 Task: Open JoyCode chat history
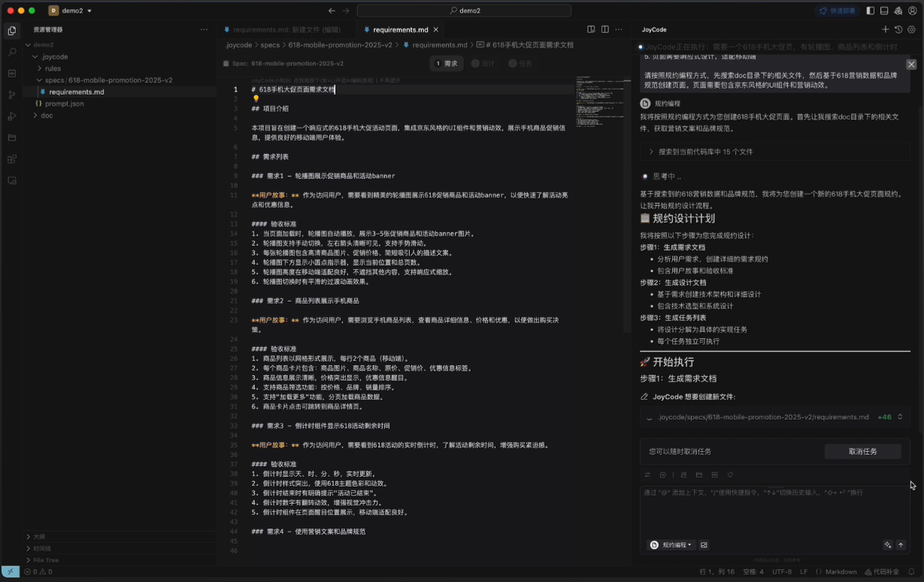[x=898, y=29]
